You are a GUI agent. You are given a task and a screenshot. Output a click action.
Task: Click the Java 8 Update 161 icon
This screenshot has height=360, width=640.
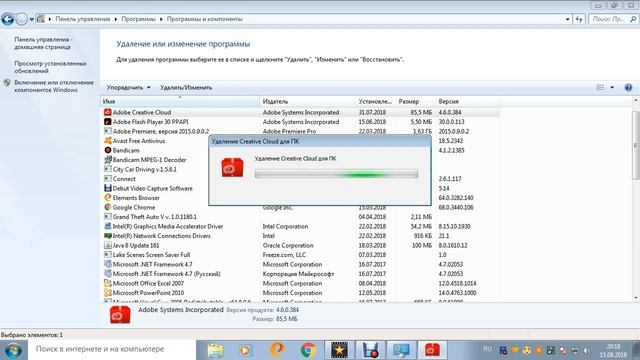click(x=107, y=245)
